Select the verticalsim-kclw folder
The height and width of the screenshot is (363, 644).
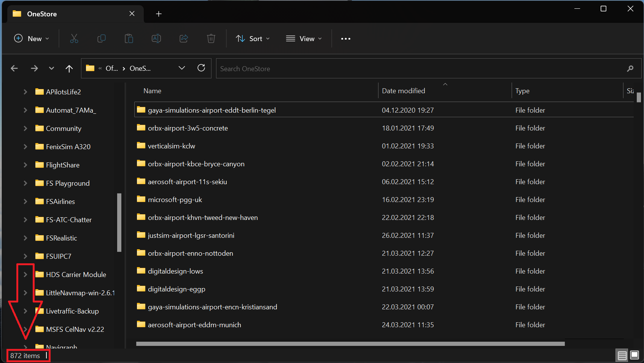pyautogui.click(x=172, y=146)
